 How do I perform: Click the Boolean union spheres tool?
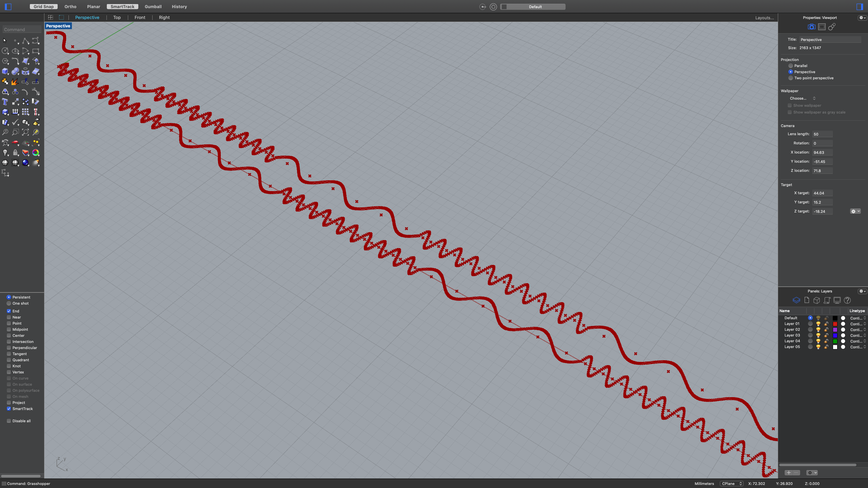(x=15, y=71)
